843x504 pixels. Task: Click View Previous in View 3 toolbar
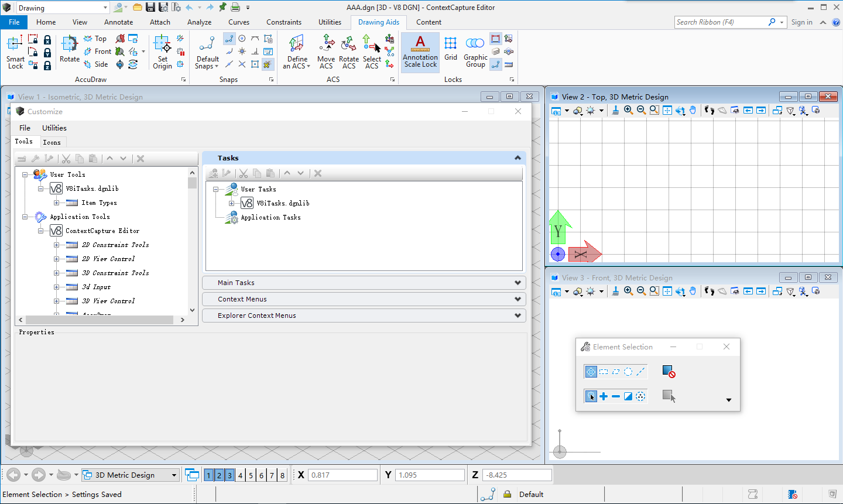click(x=748, y=291)
